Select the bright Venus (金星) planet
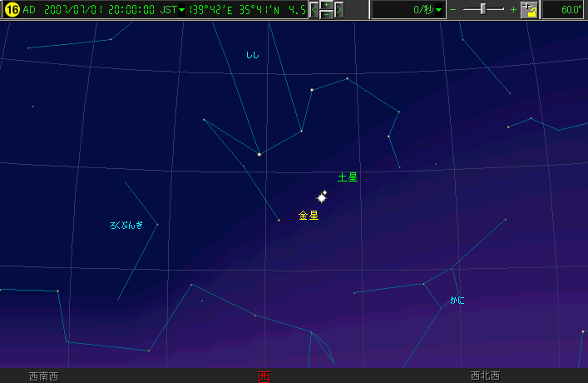Image resolution: width=588 pixels, height=383 pixels. [321, 198]
